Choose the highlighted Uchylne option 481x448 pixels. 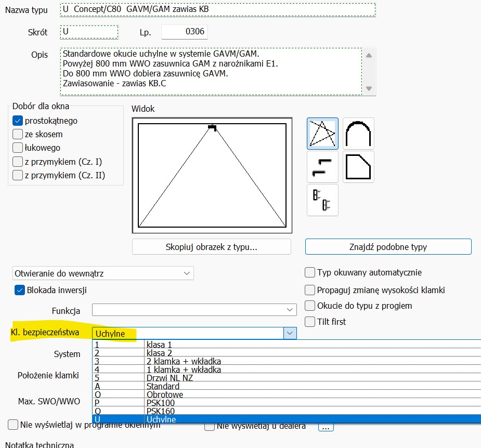287,419
